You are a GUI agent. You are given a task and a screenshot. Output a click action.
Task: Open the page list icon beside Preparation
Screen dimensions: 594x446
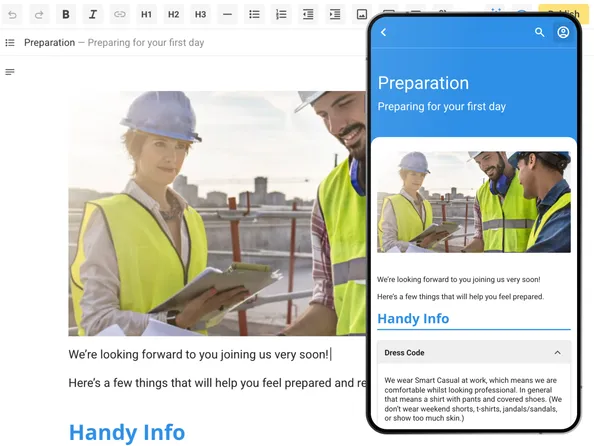(10, 43)
